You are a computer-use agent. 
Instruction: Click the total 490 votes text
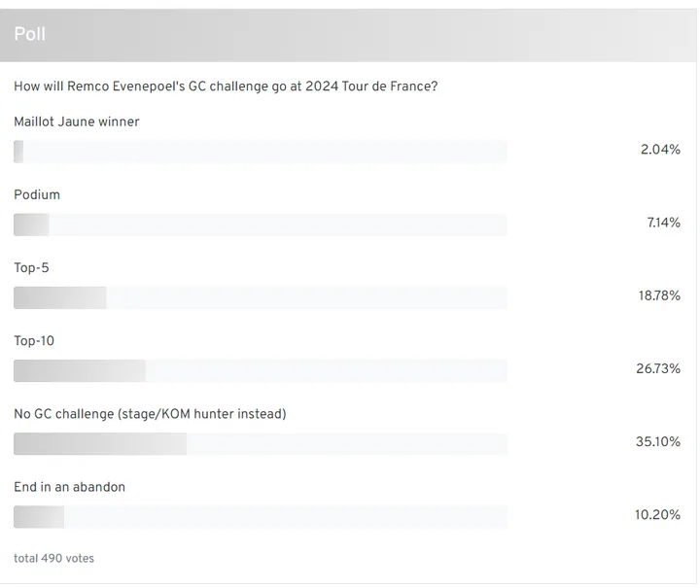pos(53,558)
